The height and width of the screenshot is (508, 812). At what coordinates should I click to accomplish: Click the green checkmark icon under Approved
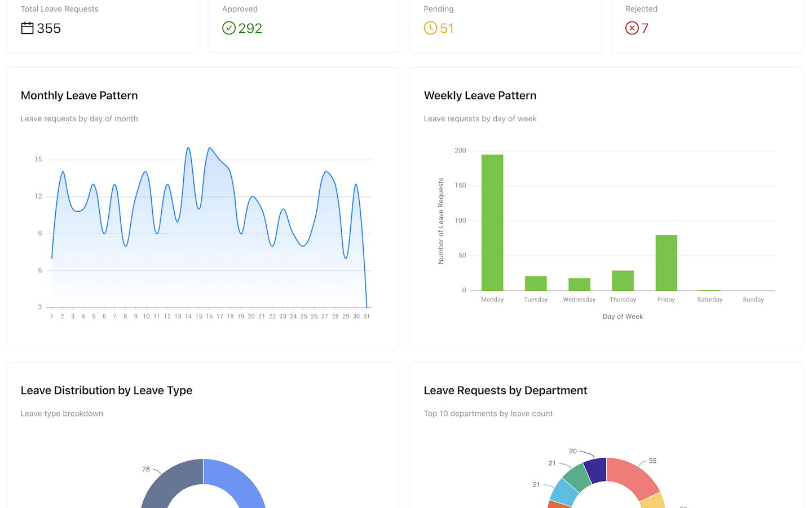(228, 28)
